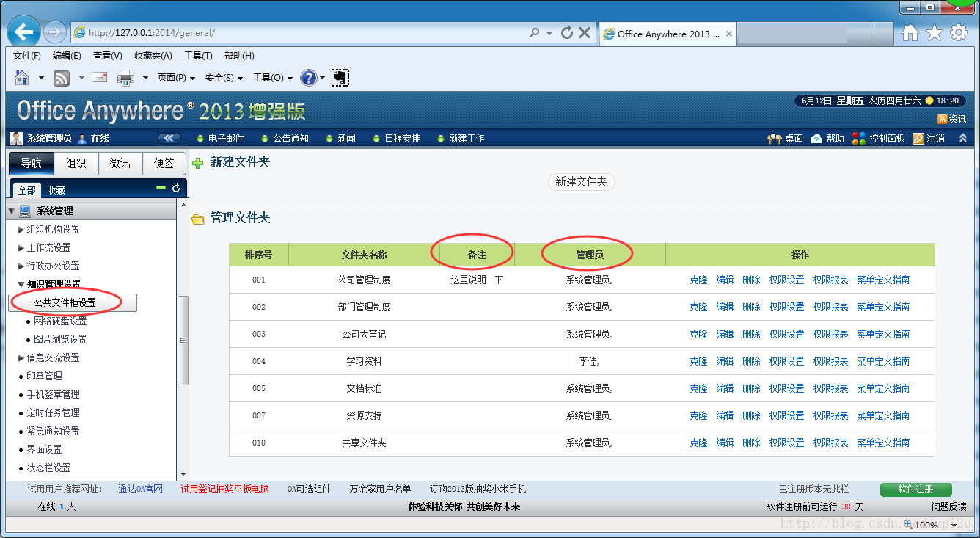Select 印章管理 tree item
Screen dimensions: 980x538
44,376
